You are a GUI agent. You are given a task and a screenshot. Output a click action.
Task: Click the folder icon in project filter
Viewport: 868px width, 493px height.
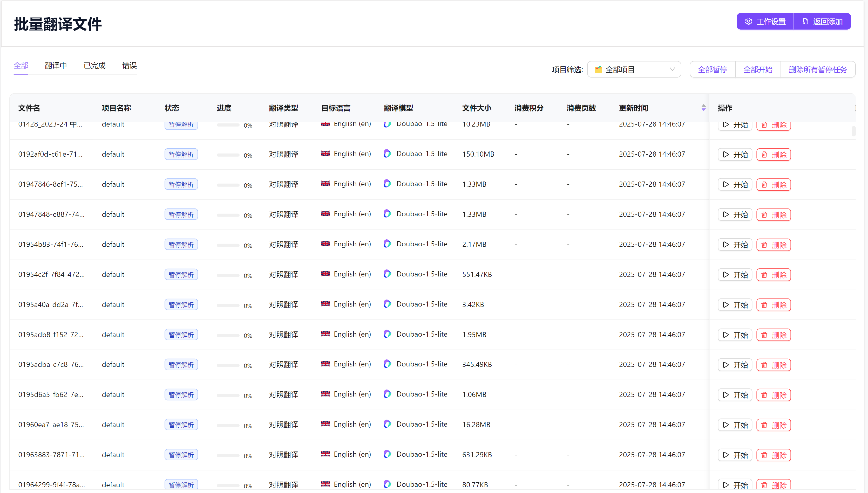coord(598,70)
